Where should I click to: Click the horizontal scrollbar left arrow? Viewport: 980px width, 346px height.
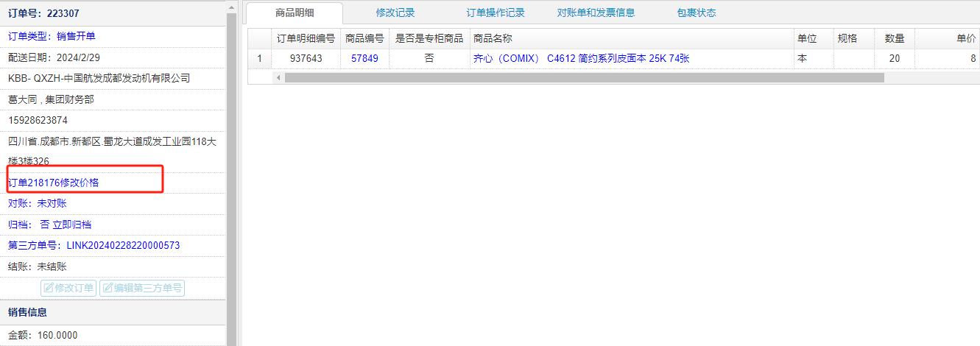[278, 77]
